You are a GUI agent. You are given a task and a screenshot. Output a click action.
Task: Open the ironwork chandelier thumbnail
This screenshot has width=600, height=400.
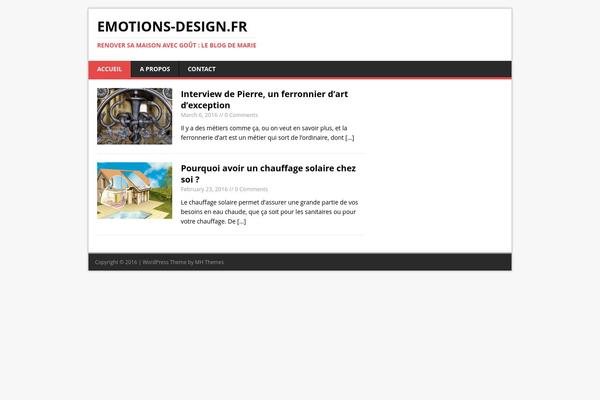[135, 116]
